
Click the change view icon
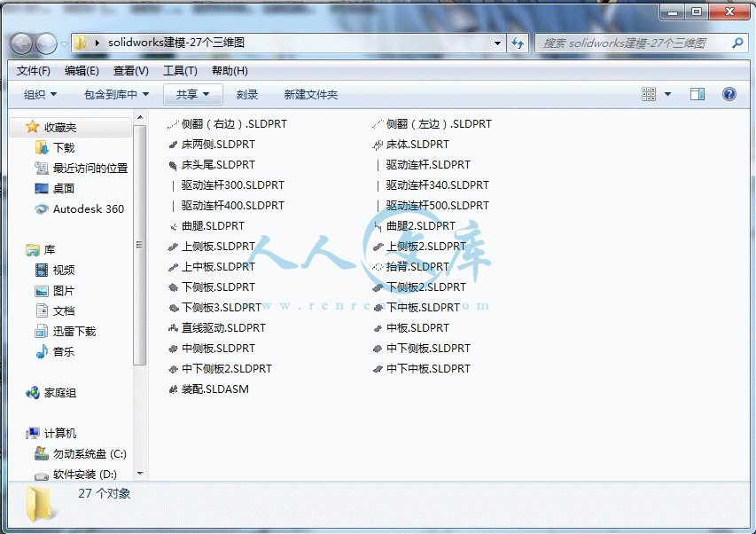point(649,94)
